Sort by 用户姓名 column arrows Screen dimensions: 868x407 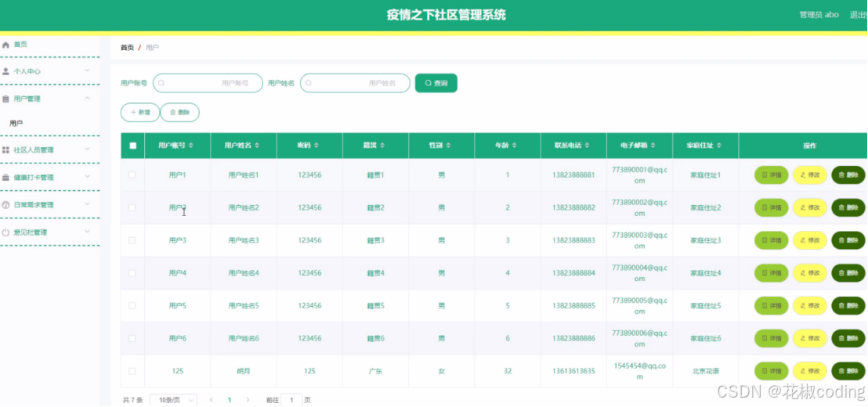coord(257,146)
